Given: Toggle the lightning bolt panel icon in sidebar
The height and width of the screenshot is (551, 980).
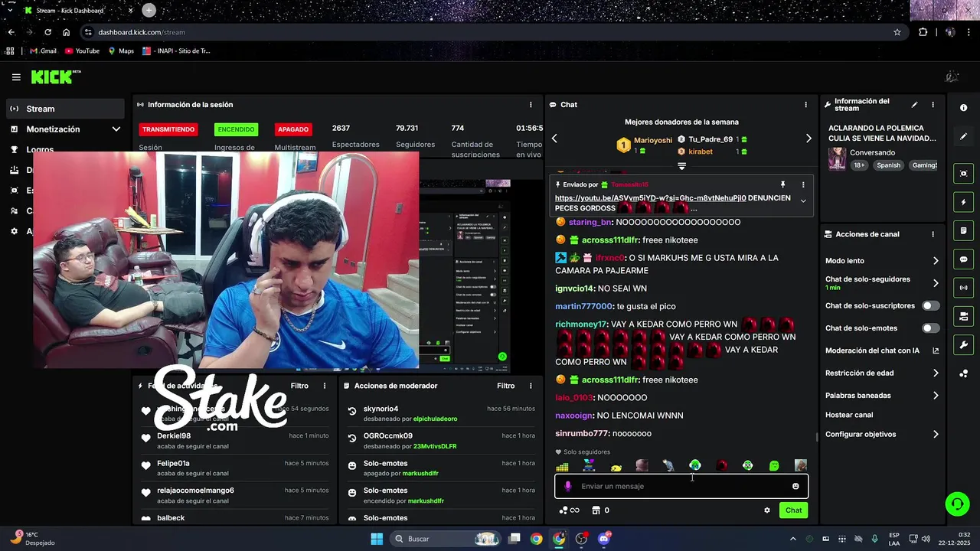Looking at the screenshot, I should [963, 202].
